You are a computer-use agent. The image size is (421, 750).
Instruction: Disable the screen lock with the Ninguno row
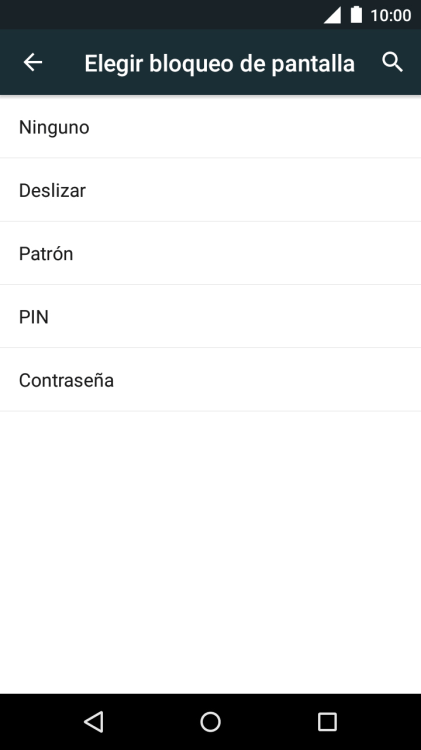click(x=210, y=127)
